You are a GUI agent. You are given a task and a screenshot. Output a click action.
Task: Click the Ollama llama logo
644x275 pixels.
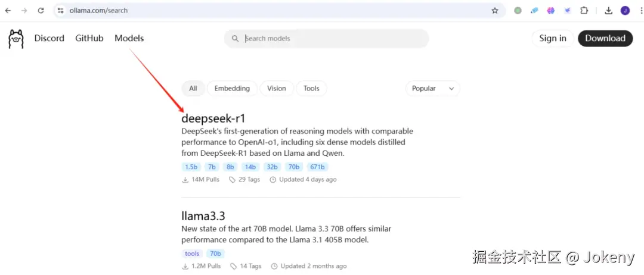(x=16, y=39)
